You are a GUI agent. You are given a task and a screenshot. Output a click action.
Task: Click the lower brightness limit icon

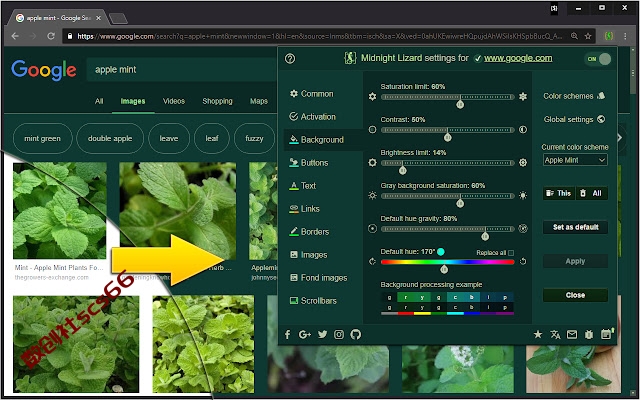(x=372, y=162)
